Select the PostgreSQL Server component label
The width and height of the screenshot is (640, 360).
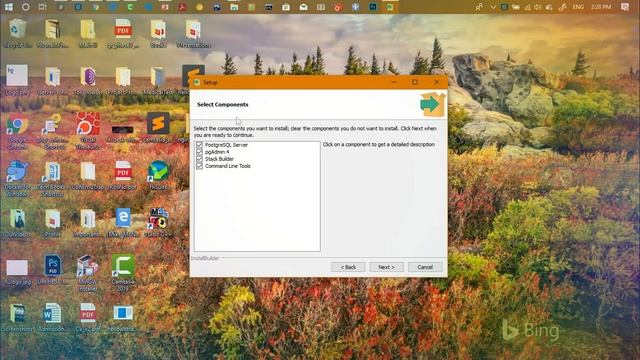click(226, 145)
